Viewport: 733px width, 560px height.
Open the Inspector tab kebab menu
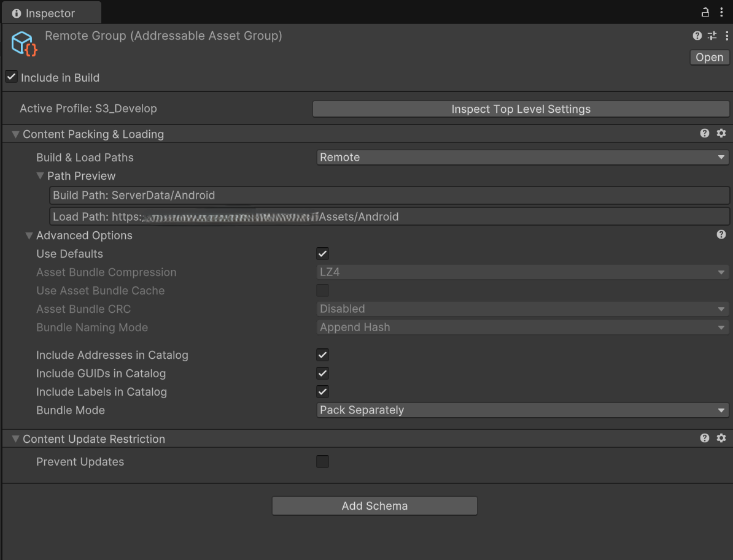point(721,13)
